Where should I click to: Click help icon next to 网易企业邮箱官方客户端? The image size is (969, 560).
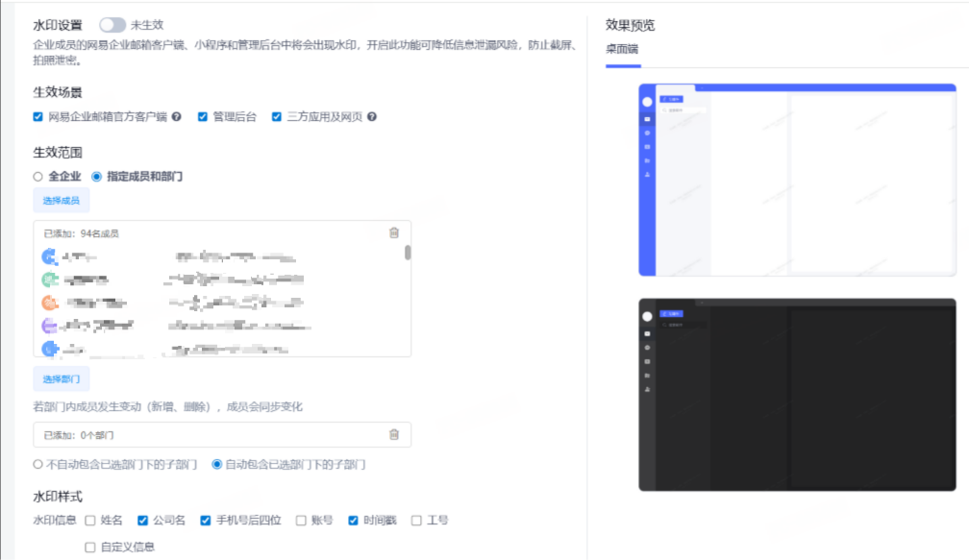coord(177,116)
